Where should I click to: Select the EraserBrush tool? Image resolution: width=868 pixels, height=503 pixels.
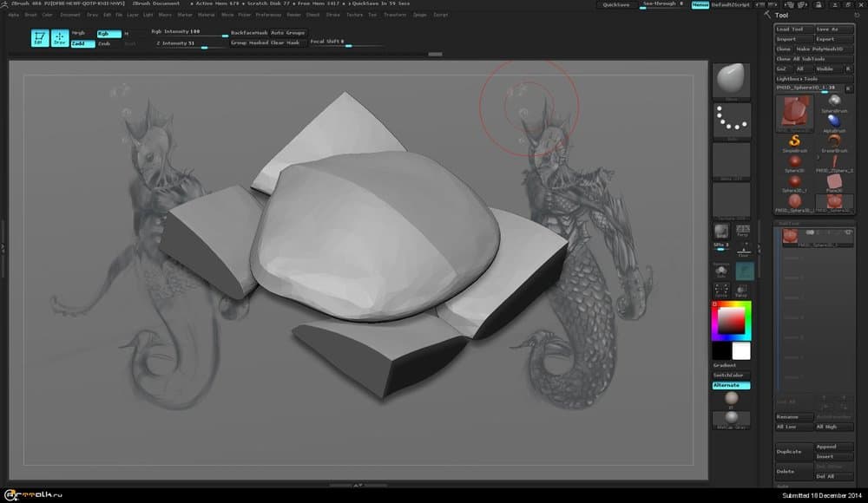(834, 141)
